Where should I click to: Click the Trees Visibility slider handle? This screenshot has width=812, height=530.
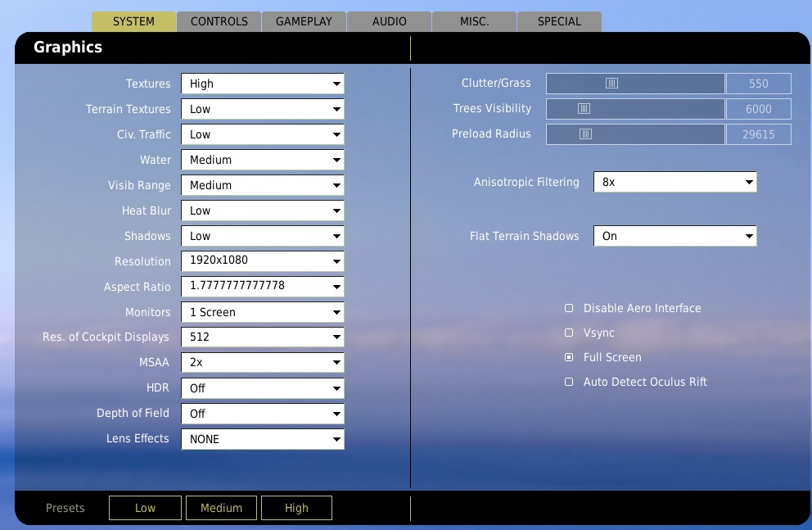[584, 108]
